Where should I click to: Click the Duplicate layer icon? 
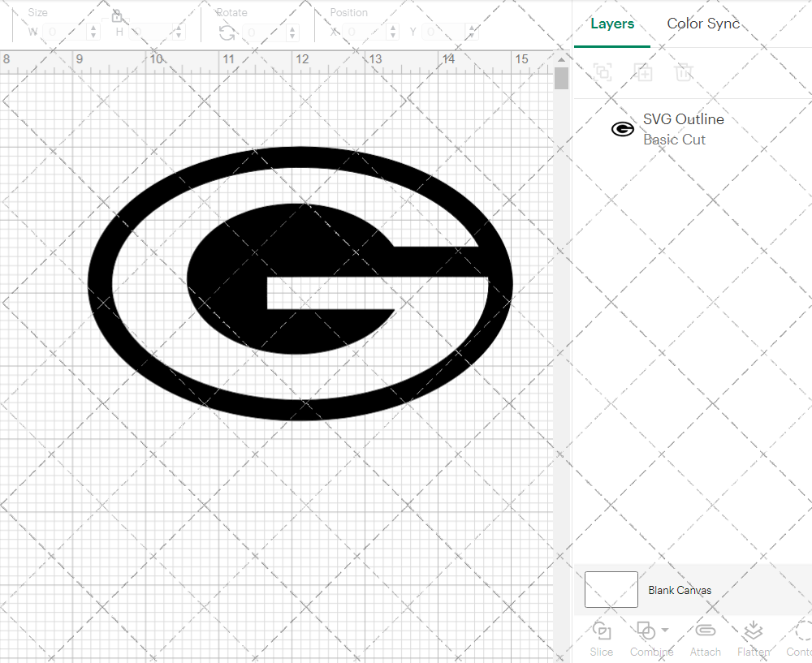pyautogui.click(x=643, y=72)
